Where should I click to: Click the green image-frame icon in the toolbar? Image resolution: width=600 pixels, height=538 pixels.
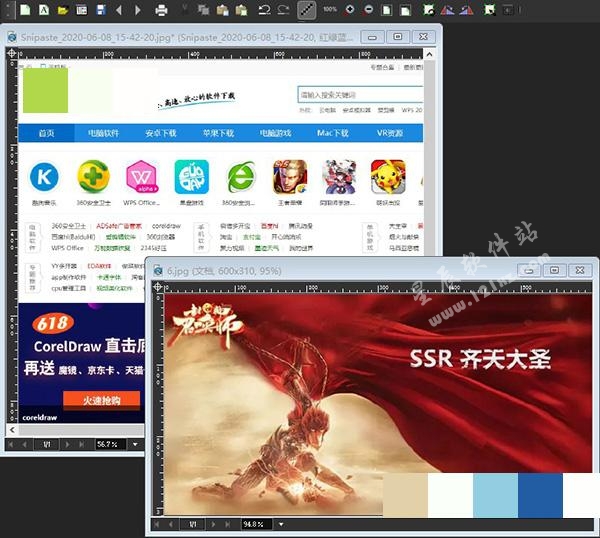tap(429, 10)
